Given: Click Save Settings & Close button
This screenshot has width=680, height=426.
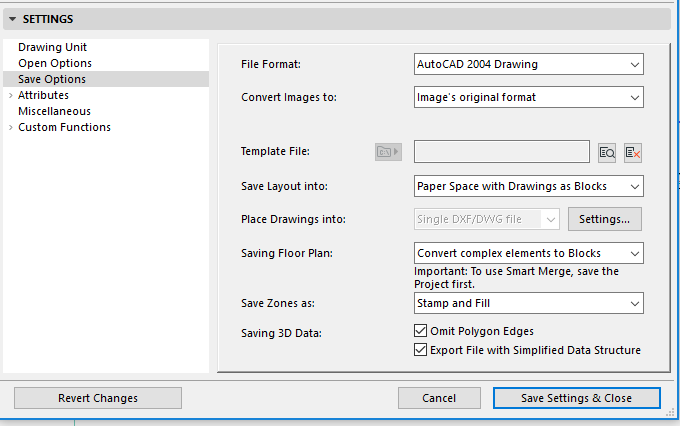Looking at the screenshot, I should [x=576, y=398].
